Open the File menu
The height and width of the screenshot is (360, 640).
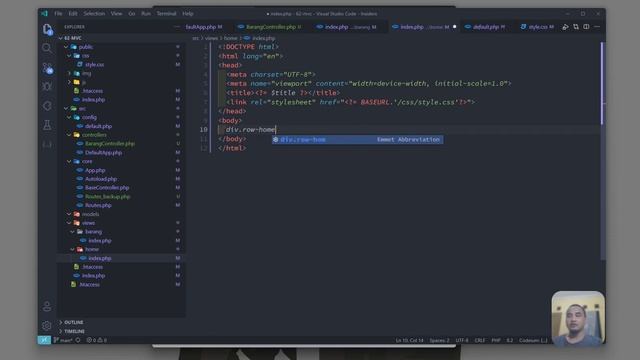(x=58, y=13)
